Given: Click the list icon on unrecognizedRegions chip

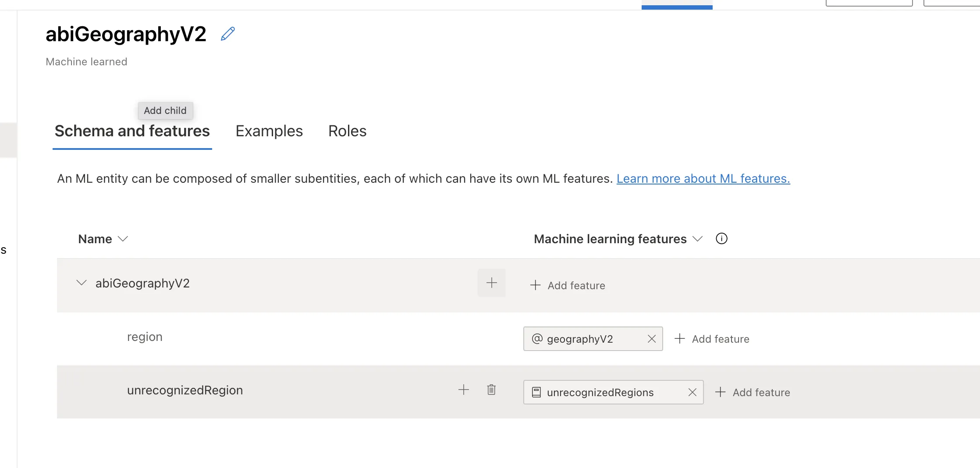Looking at the screenshot, I should (x=536, y=392).
